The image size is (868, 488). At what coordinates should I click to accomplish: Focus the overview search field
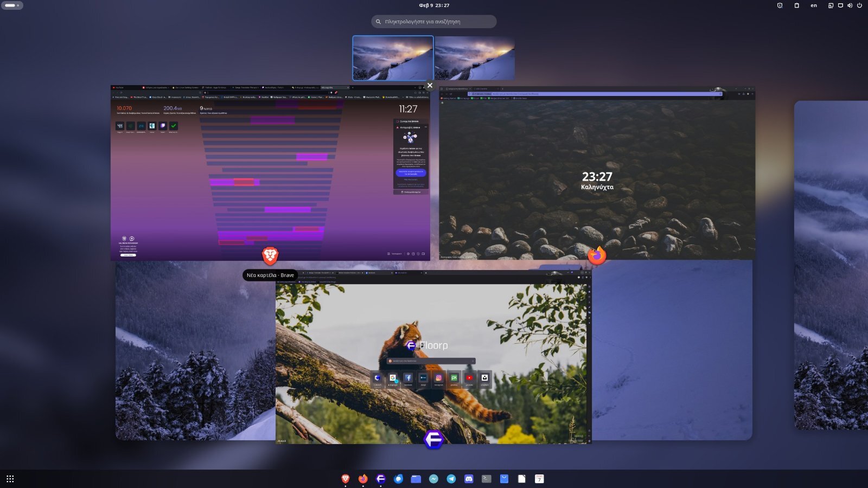tap(434, 22)
